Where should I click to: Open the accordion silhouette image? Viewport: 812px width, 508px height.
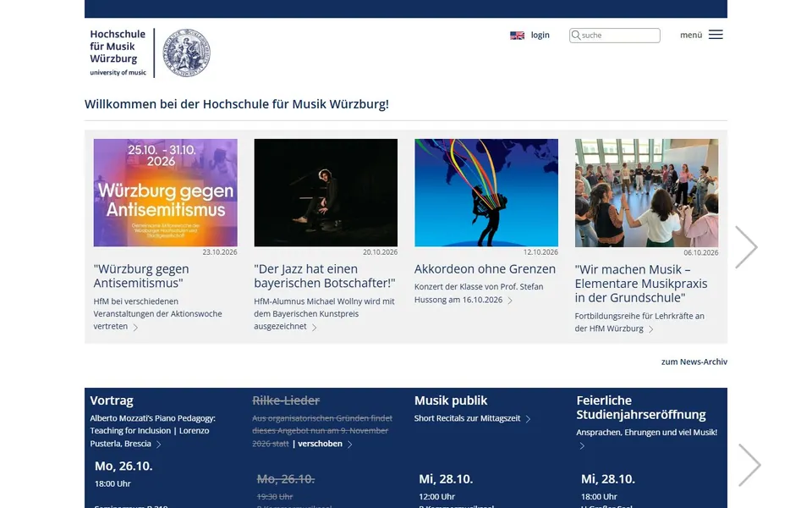pyautogui.click(x=486, y=192)
